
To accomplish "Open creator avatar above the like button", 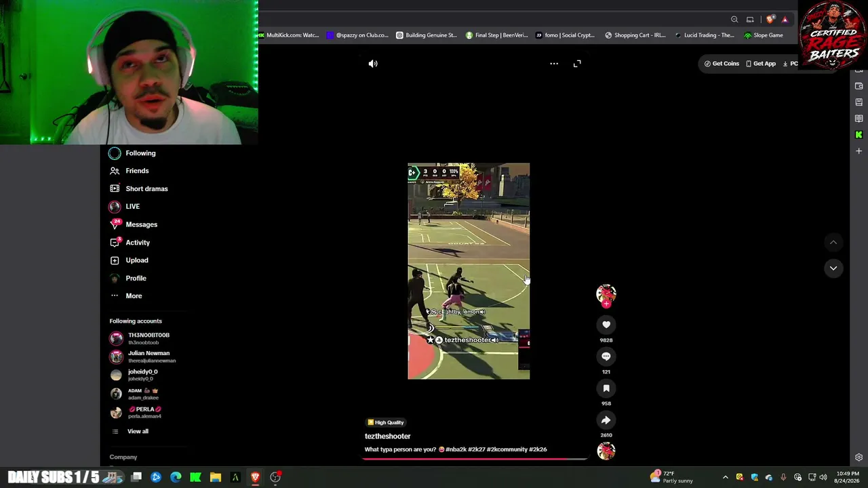I will click(x=606, y=293).
